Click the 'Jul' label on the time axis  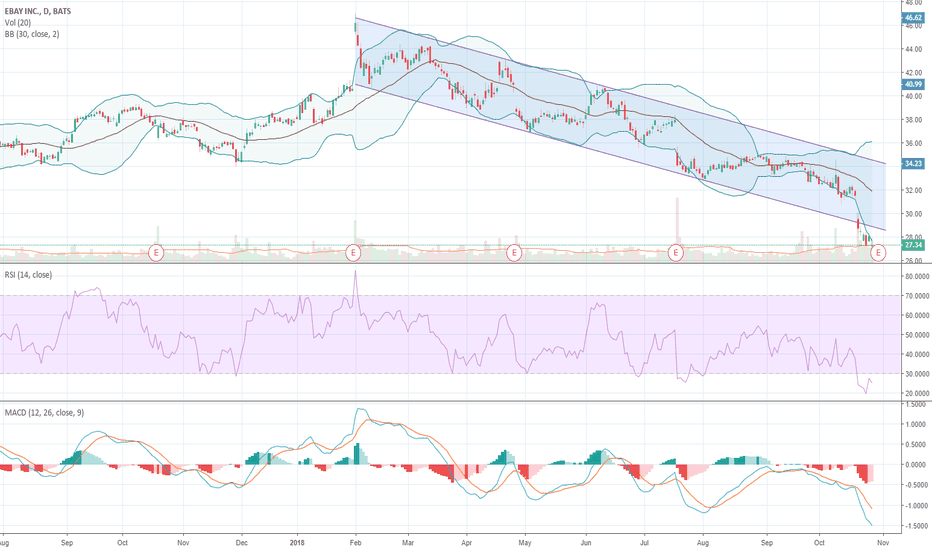point(644,542)
